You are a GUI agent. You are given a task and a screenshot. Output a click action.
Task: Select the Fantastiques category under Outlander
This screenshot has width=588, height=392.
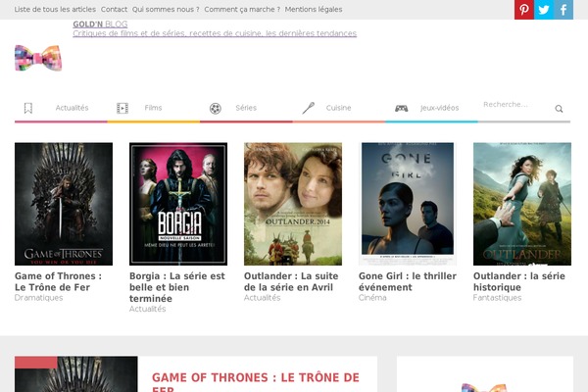pos(497,298)
